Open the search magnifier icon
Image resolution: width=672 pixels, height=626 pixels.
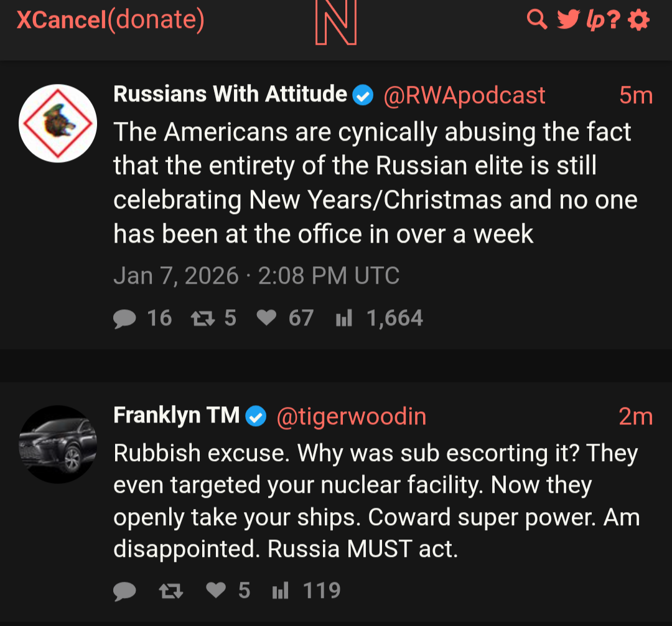click(536, 20)
